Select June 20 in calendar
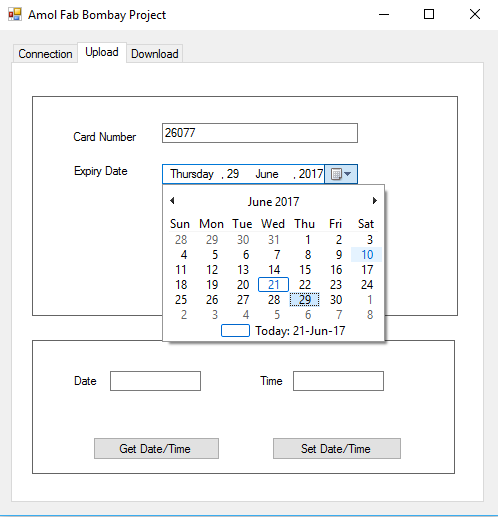 (x=243, y=285)
